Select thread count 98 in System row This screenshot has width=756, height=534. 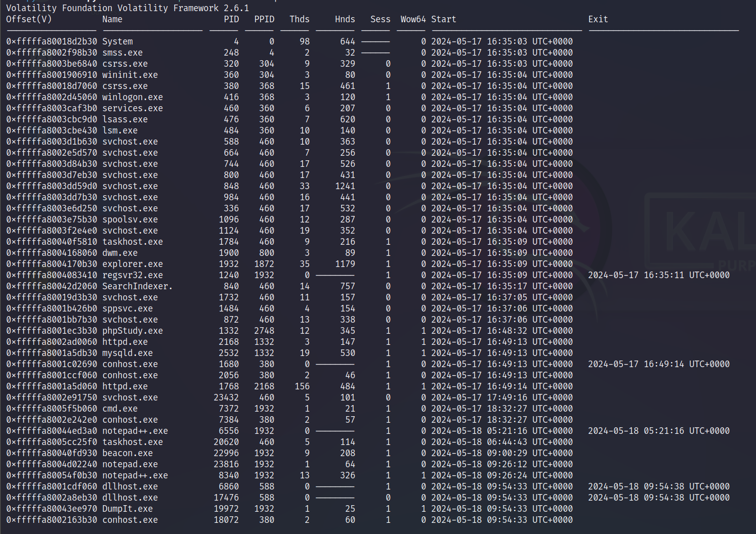tap(305, 41)
